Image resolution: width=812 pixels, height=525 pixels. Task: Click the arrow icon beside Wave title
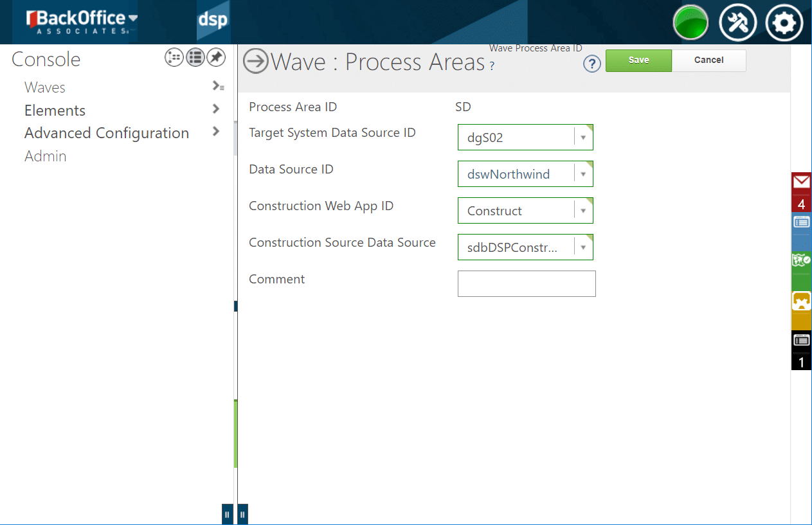coord(256,62)
